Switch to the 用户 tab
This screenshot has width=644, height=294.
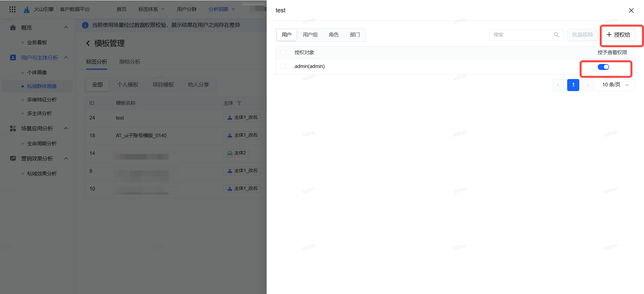286,35
